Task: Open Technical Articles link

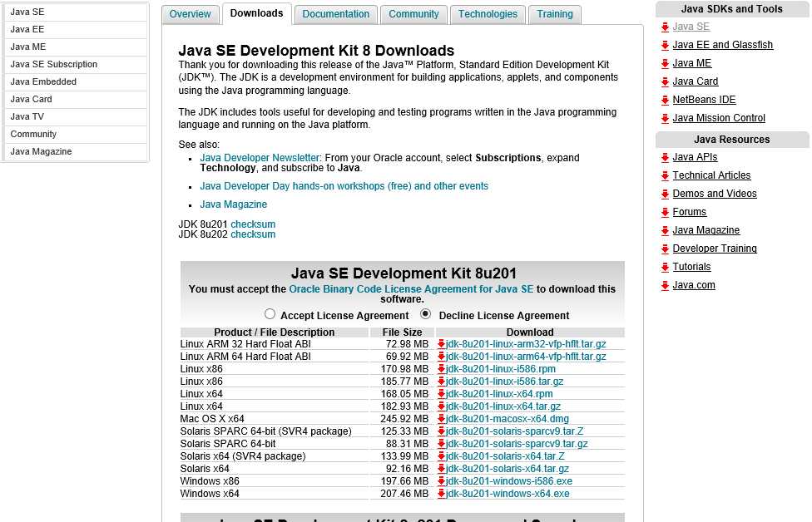Action: [x=711, y=175]
